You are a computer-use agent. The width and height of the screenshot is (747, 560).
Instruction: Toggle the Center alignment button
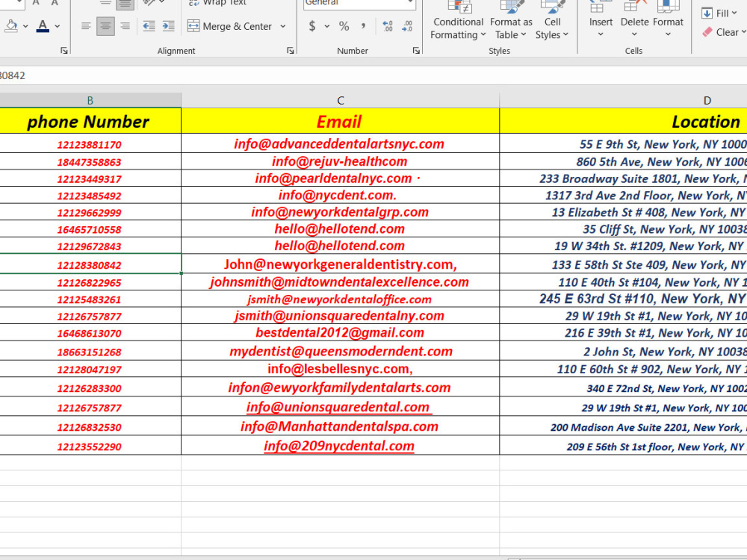(x=105, y=26)
